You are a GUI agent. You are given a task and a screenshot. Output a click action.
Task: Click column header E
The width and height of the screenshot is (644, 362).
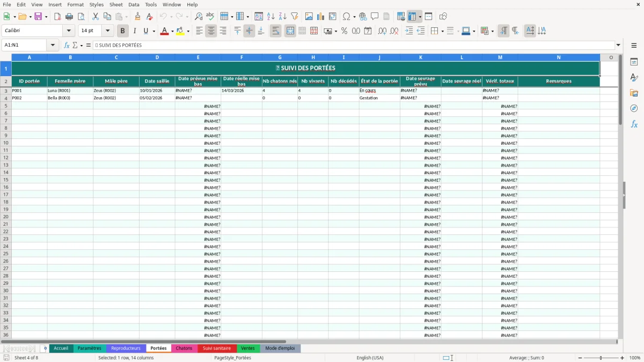(198, 57)
